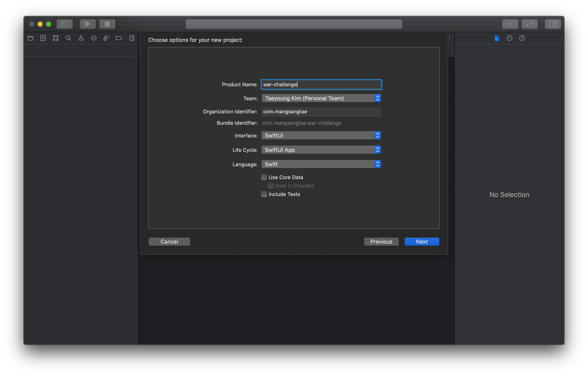
Task: Show the Issue navigator warning icon
Action: point(81,38)
